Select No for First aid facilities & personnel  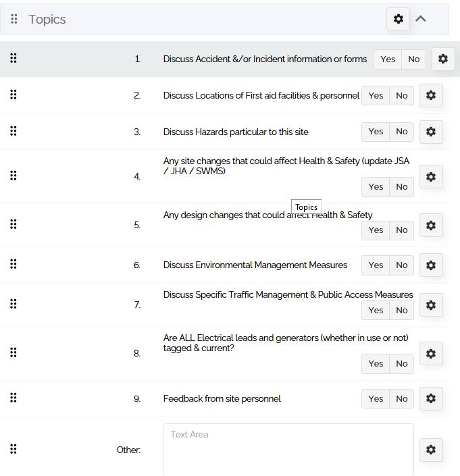pos(401,96)
